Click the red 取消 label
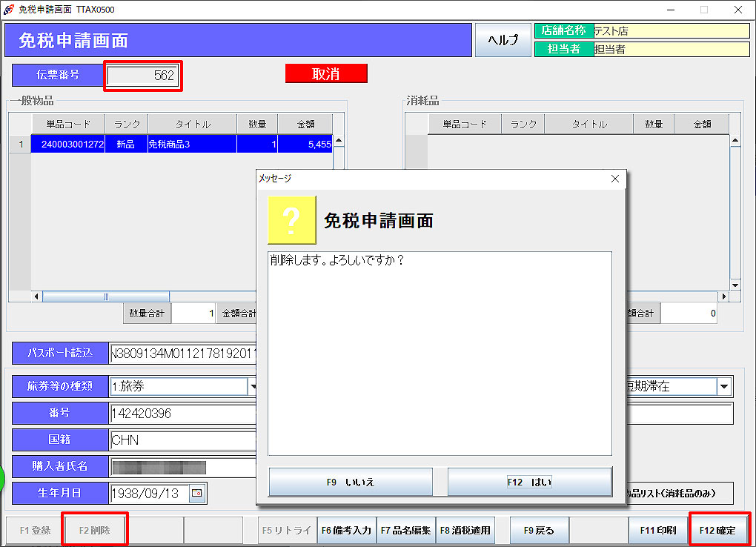 coord(326,73)
